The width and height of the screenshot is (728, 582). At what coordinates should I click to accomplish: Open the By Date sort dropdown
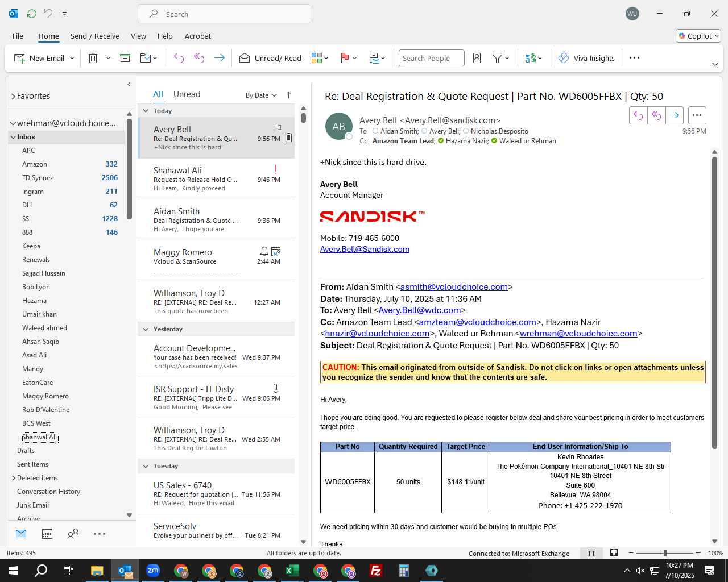pos(261,95)
